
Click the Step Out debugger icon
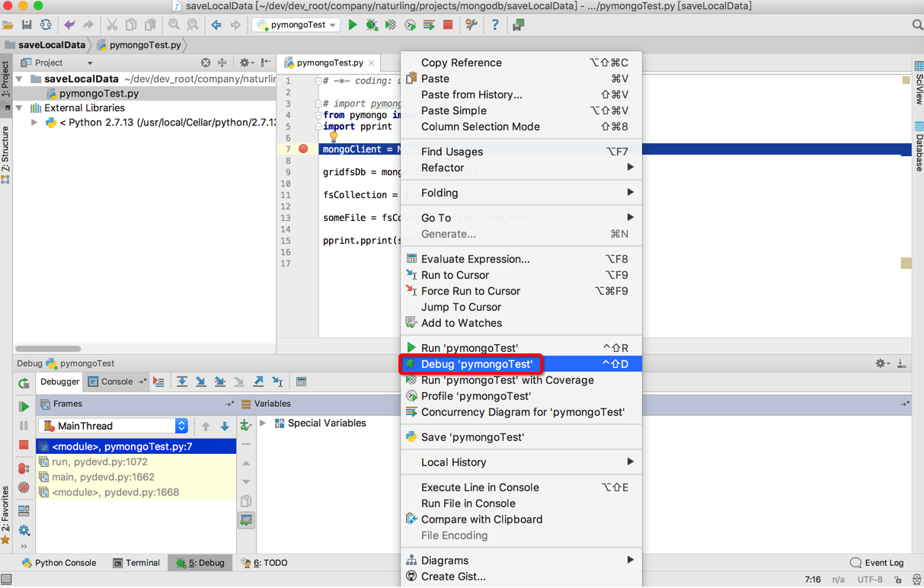258,382
